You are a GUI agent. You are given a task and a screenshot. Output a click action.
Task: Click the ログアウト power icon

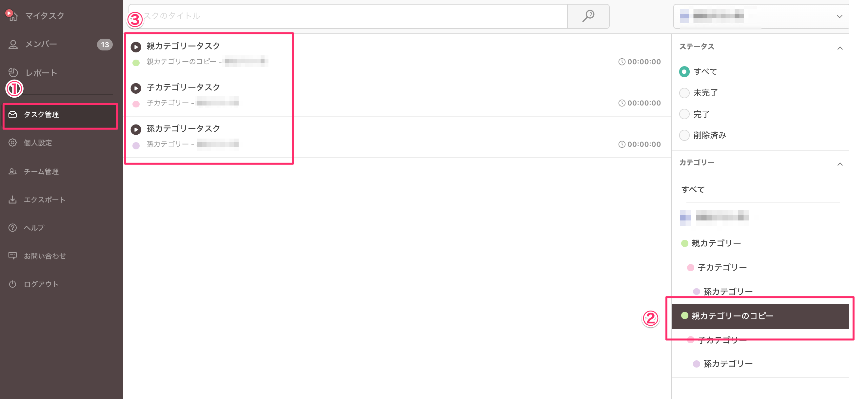tap(12, 284)
